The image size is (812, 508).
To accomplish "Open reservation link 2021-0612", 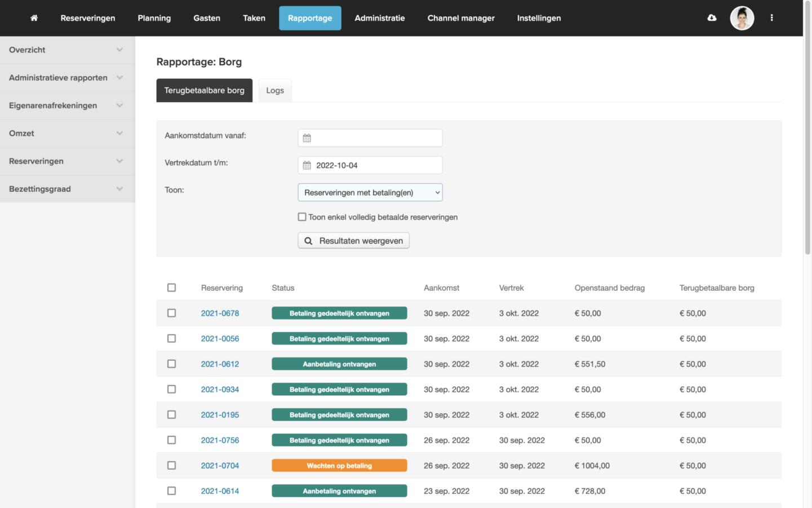I will (x=220, y=364).
